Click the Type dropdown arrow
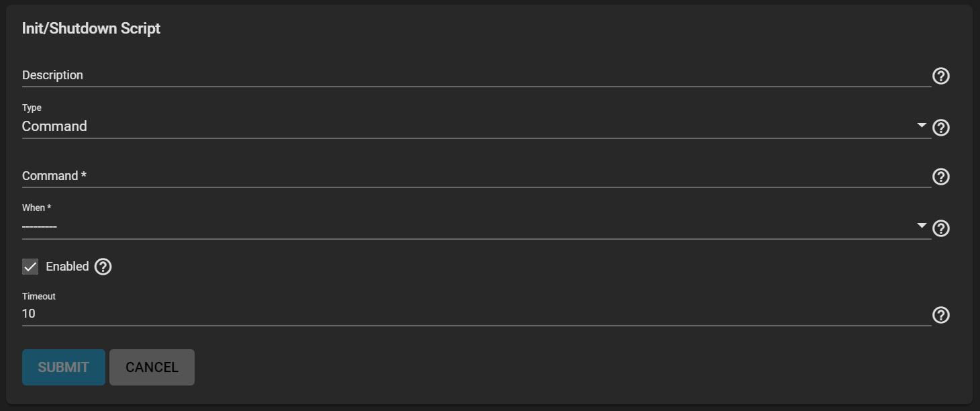The width and height of the screenshot is (980, 411). tap(922, 126)
